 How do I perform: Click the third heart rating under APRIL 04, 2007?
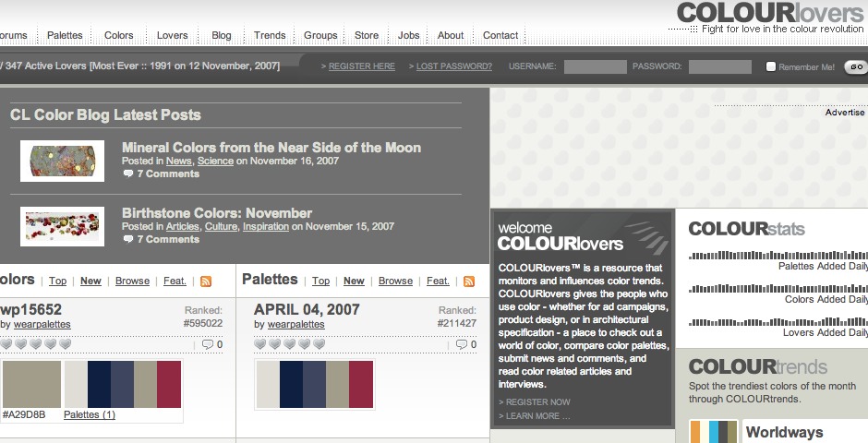(x=290, y=344)
